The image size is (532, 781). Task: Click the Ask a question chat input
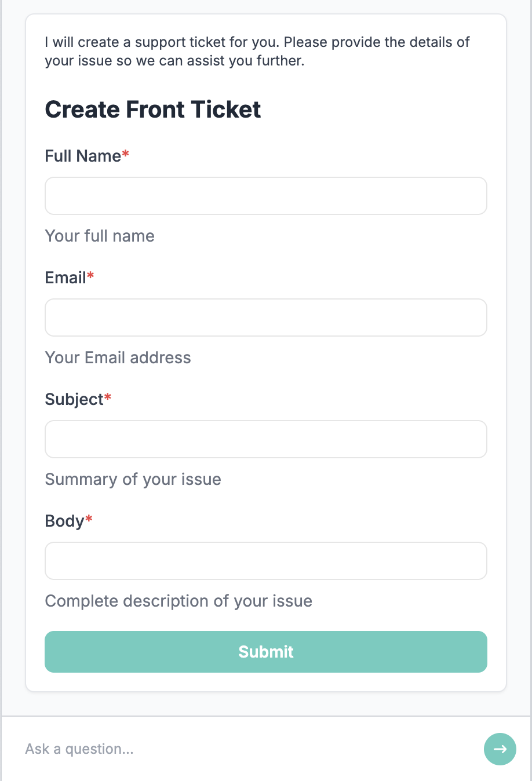point(174,749)
